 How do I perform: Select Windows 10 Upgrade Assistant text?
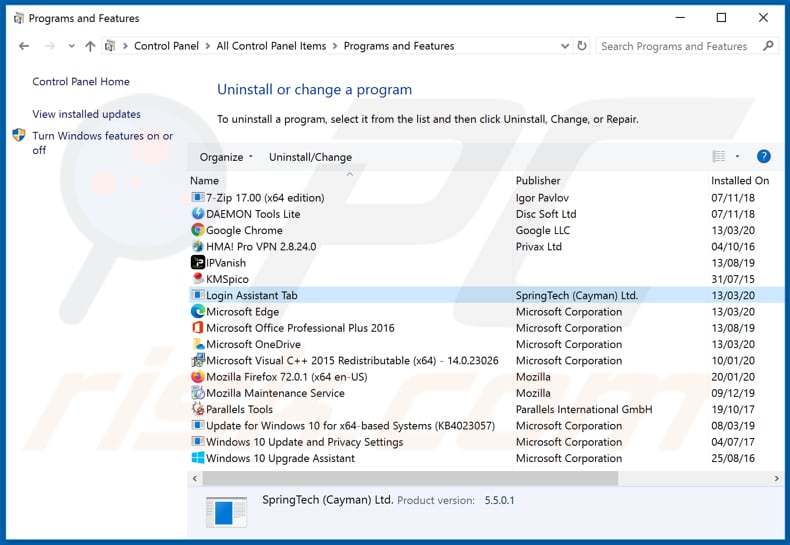280,458
